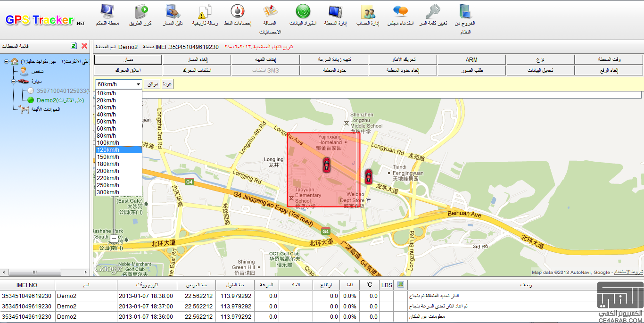Click the image column icon in table header
This screenshot has height=323, width=644.
click(x=401, y=284)
